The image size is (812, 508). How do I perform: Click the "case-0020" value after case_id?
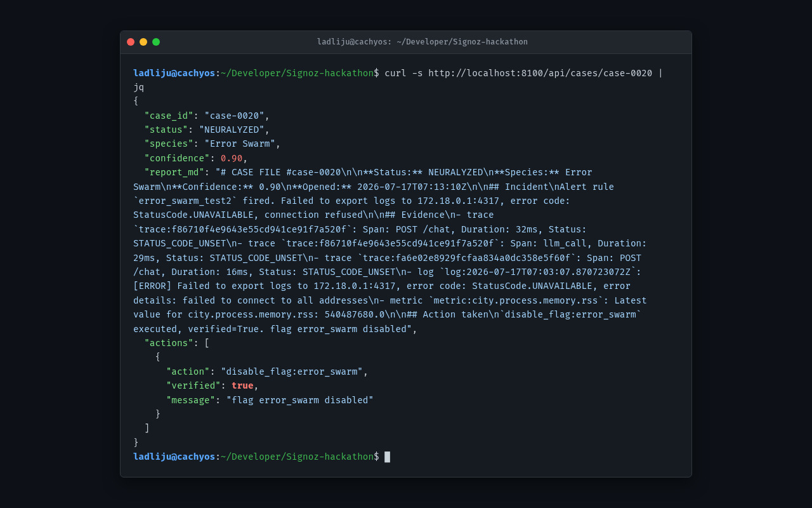(x=234, y=116)
